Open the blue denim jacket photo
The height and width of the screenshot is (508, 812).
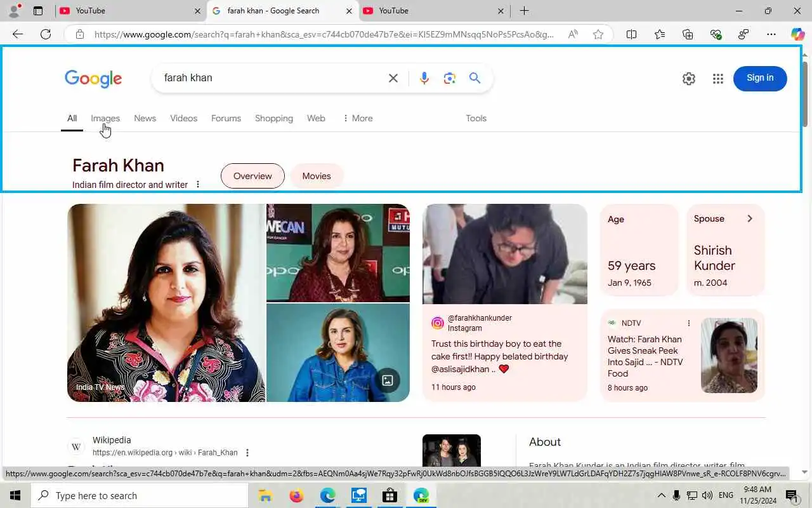338,353
